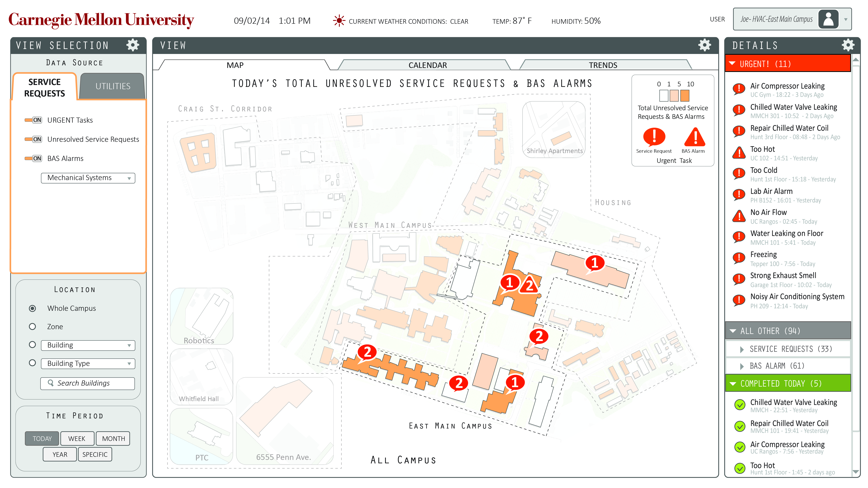Click urgent icon beside Urgent list Chilled Water Valve Leaking
Screen dimensions: 868x488
click(739, 110)
